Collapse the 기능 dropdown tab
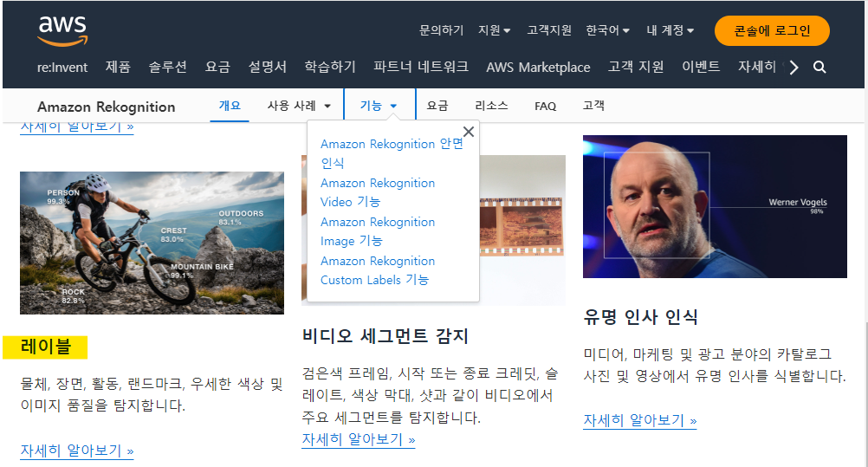 point(379,105)
